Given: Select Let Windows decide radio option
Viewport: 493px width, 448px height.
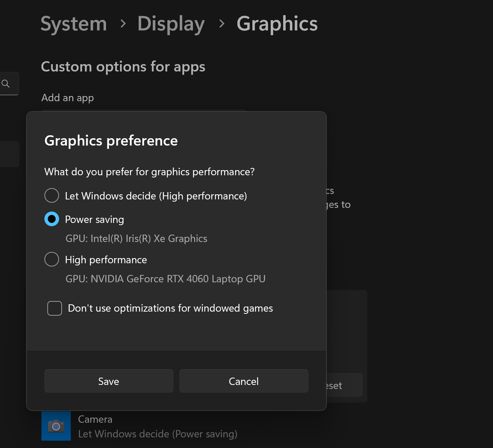Looking at the screenshot, I should coord(52,195).
